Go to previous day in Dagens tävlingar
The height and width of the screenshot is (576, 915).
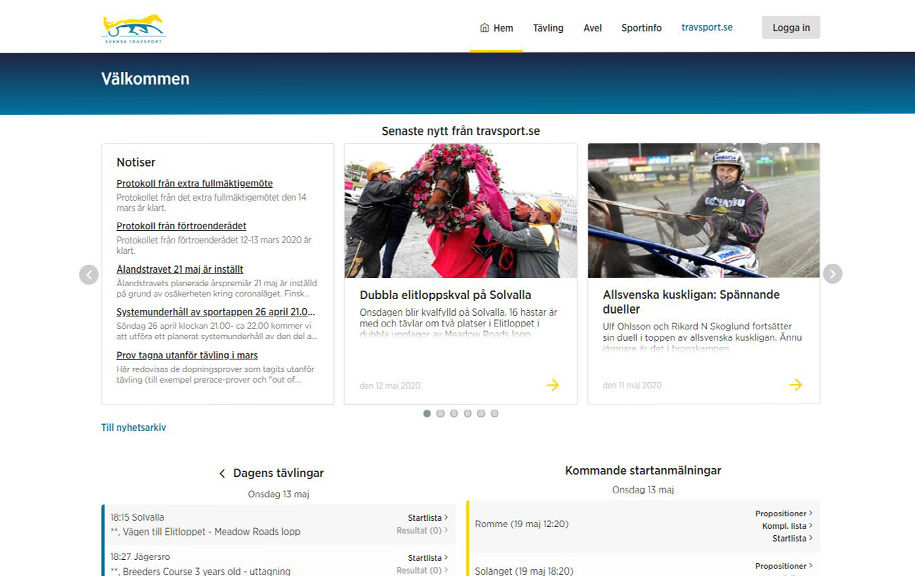pyautogui.click(x=222, y=474)
